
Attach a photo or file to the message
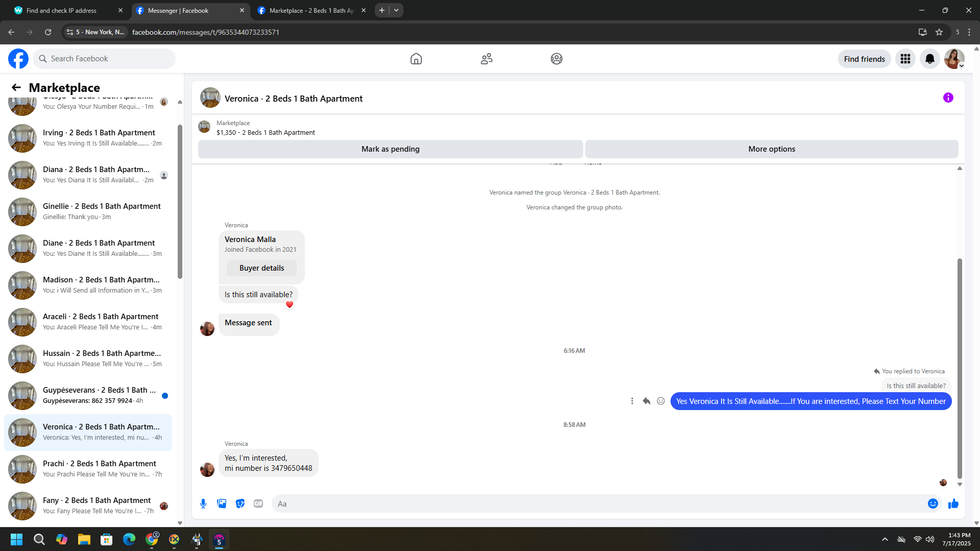[222, 504]
